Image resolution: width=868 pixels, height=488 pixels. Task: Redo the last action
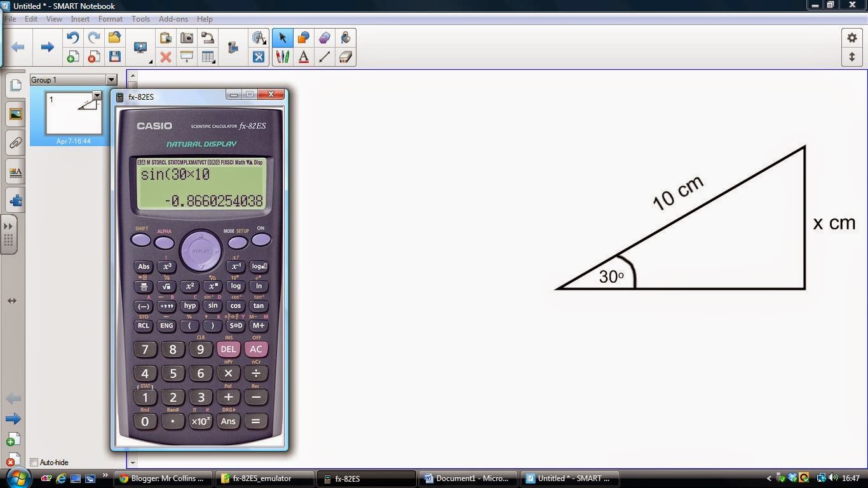click(x=93, y=38)
